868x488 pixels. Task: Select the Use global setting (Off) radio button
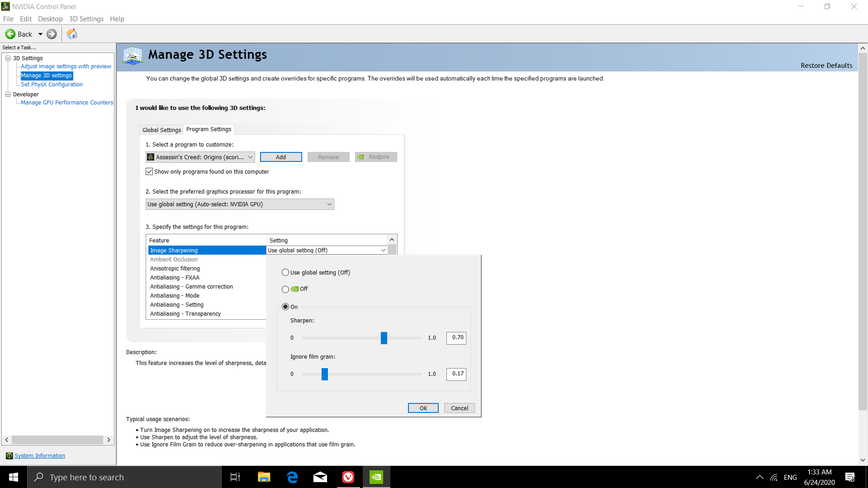click(285, 272)
